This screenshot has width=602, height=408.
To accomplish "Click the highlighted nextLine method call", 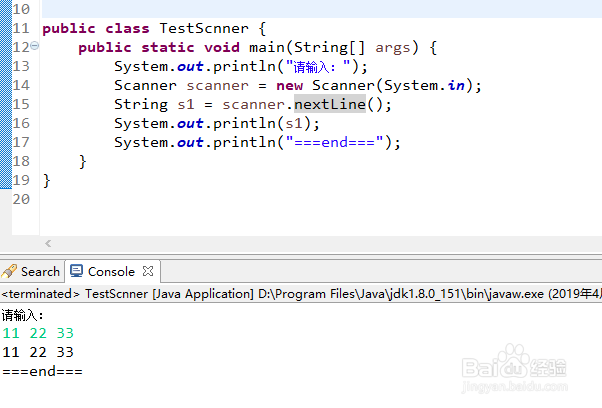I will [x=330, y=104].
